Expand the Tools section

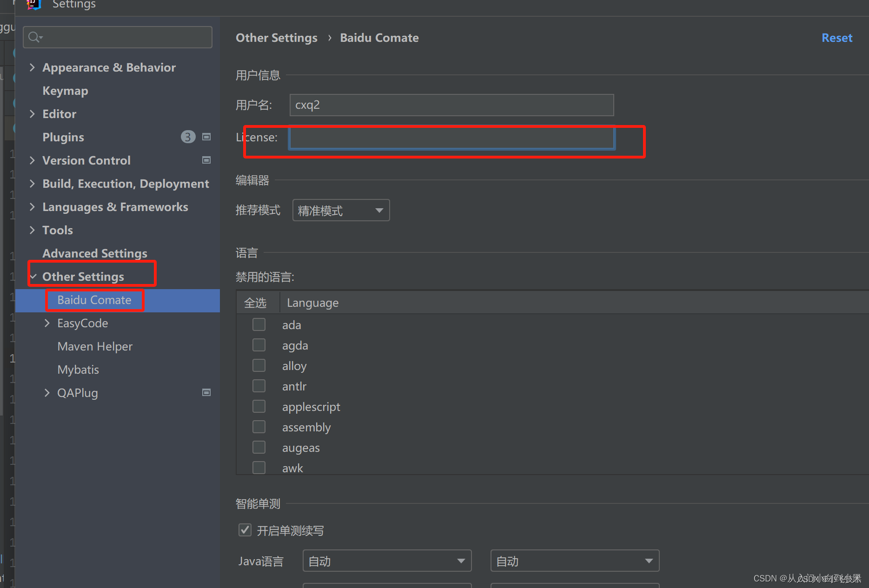click(32, 230)
